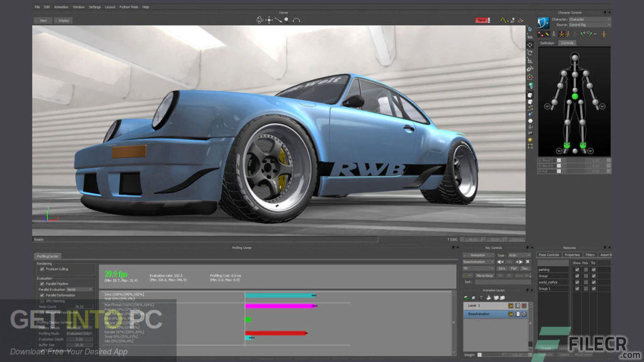
Task: Go to previous keyframe arrow in Key Controls
Action: (500, 262)
